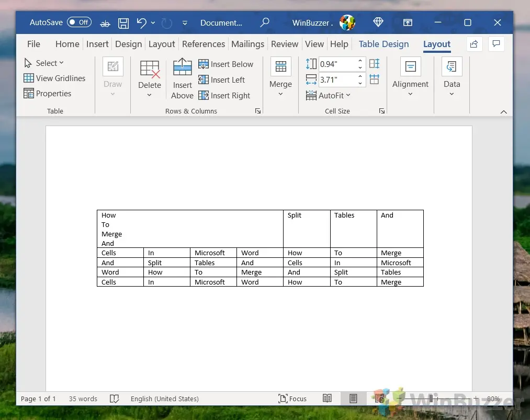Screen dimensions: 530x420
Task: Click the Focus mode button
Action: click(x=292, y=399)
